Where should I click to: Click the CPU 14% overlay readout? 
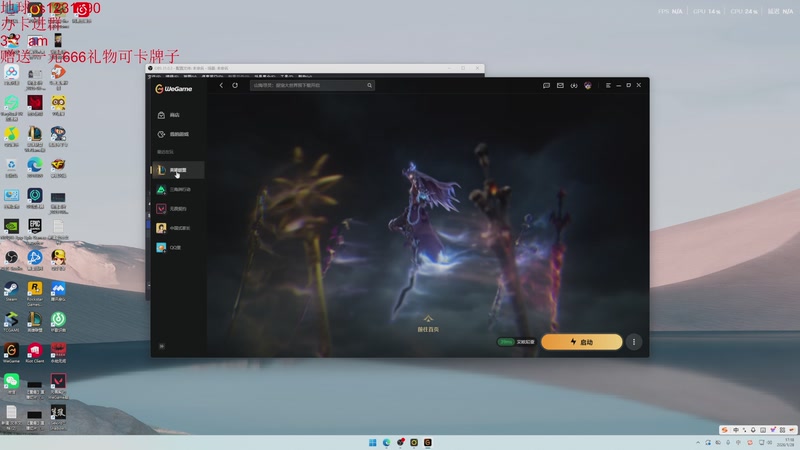pyautogui.click(x=707, y=11)
